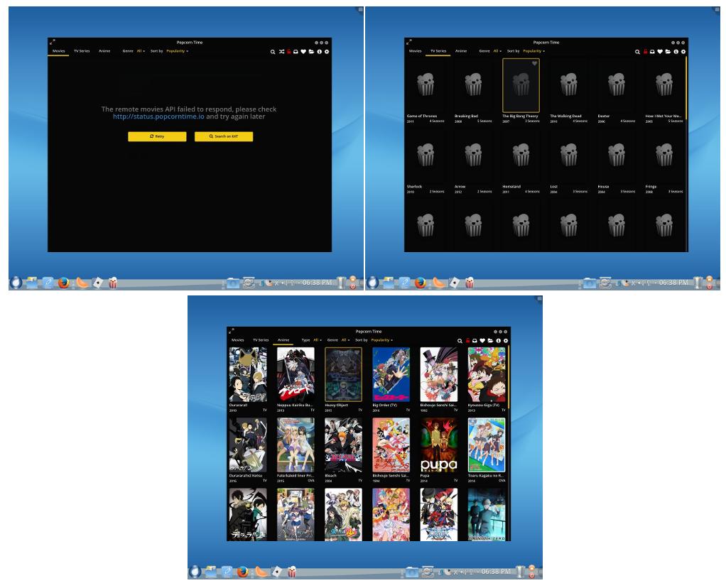Open the Bleach anime poster

(343, 445)
